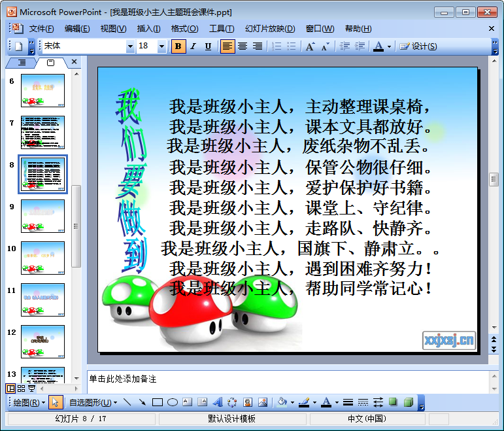Open slide Design pane
This screenshot has width=504, height=431.
pos(418,46)
